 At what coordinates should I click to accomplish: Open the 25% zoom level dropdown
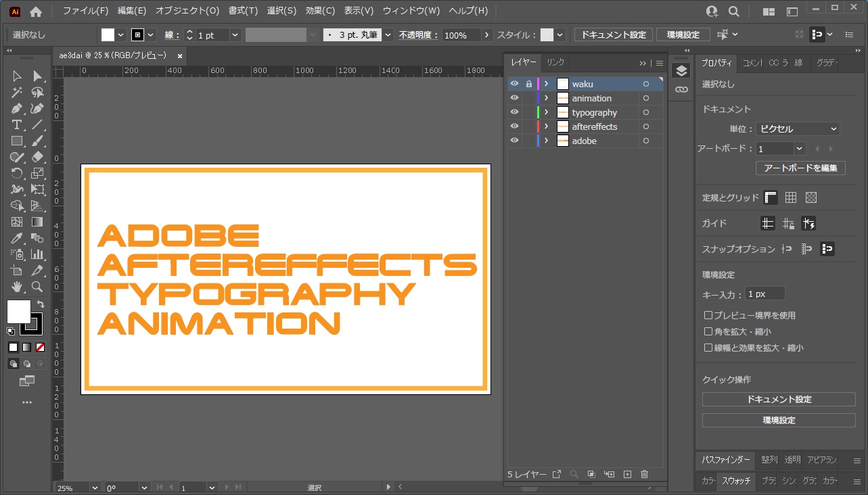tap(95, 488)
